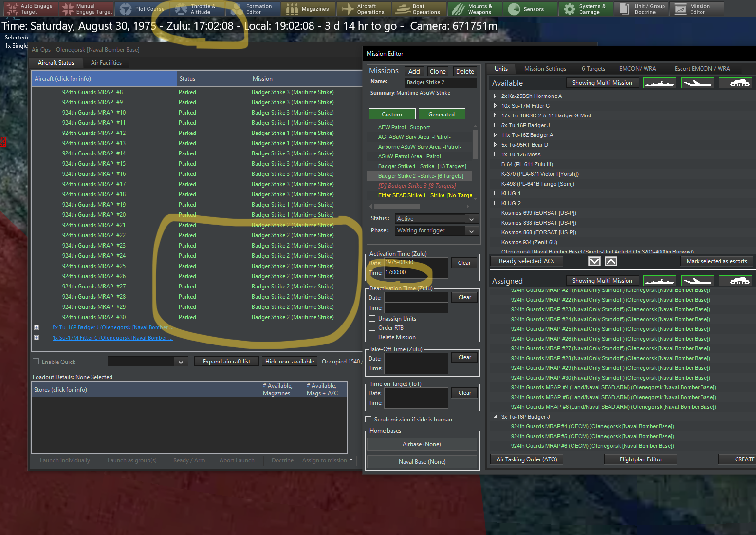The image size is (756, 535).
Task: Tick the Order RTB checkbox
Action: 372,328
